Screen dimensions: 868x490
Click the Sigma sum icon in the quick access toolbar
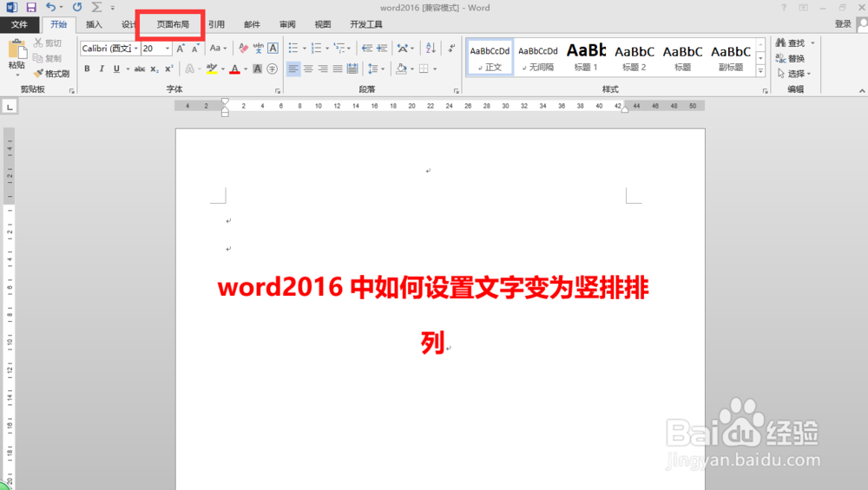(x=96, y=7)
